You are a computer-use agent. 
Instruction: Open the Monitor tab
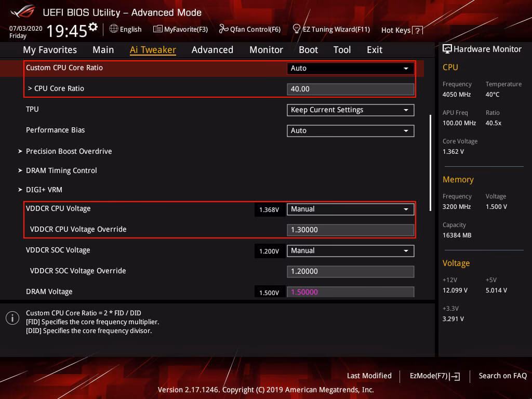click(x=267, y=50)
